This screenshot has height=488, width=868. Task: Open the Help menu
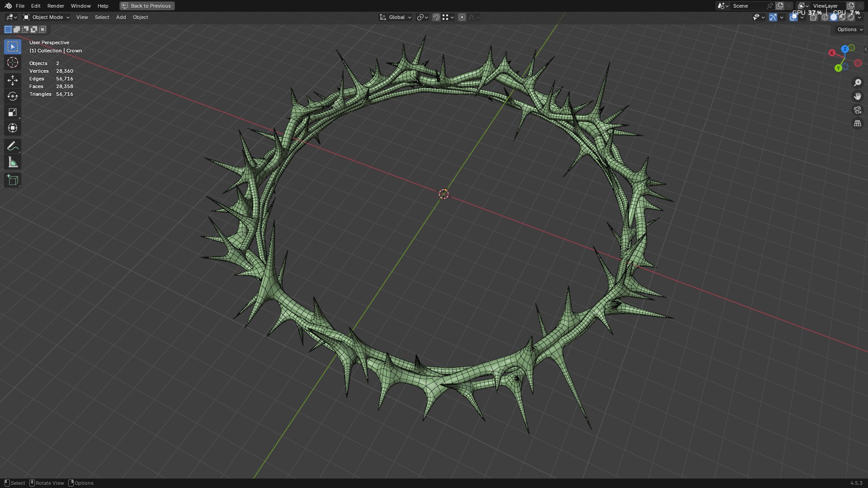tap(103, 6)
